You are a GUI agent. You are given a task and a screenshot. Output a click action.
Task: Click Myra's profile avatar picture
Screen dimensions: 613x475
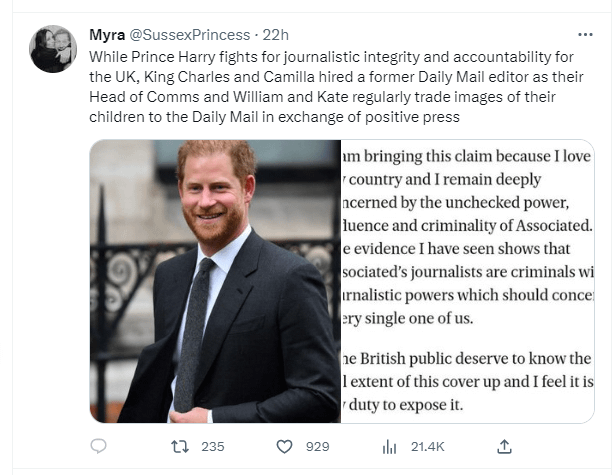53,49
